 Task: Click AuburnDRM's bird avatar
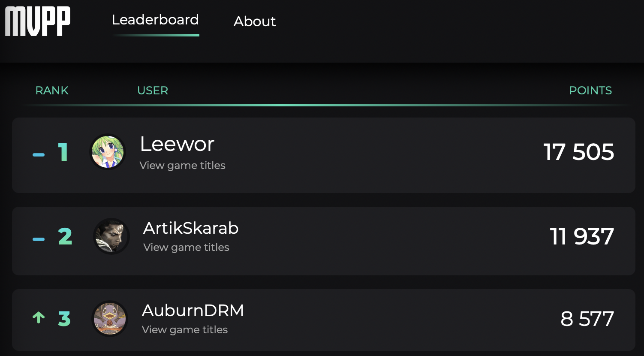pyautogui.click(x=110, y=319)
